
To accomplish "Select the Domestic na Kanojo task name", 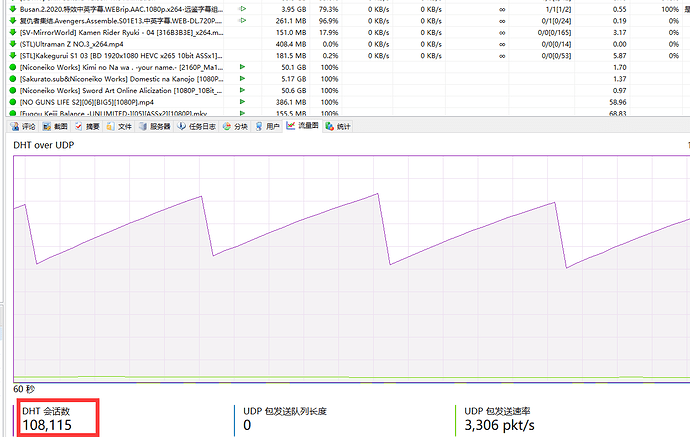I will [x=121, y=79].
